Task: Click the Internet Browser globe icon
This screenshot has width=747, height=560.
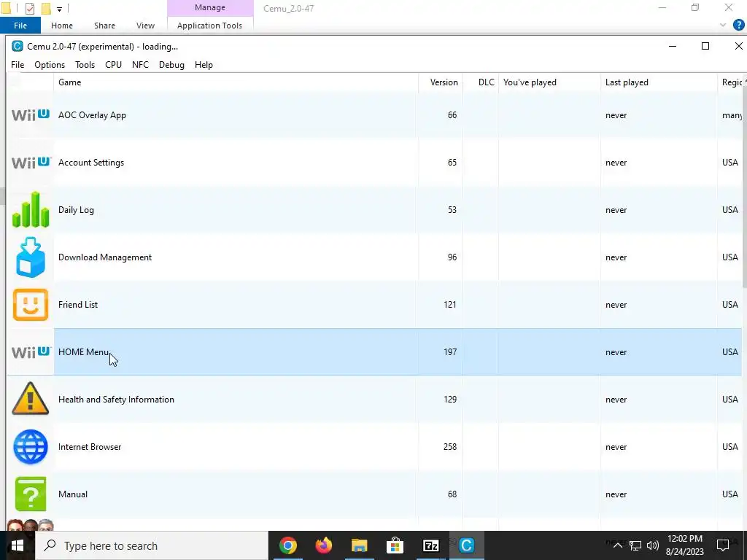Action: click(x=31, y=447)
